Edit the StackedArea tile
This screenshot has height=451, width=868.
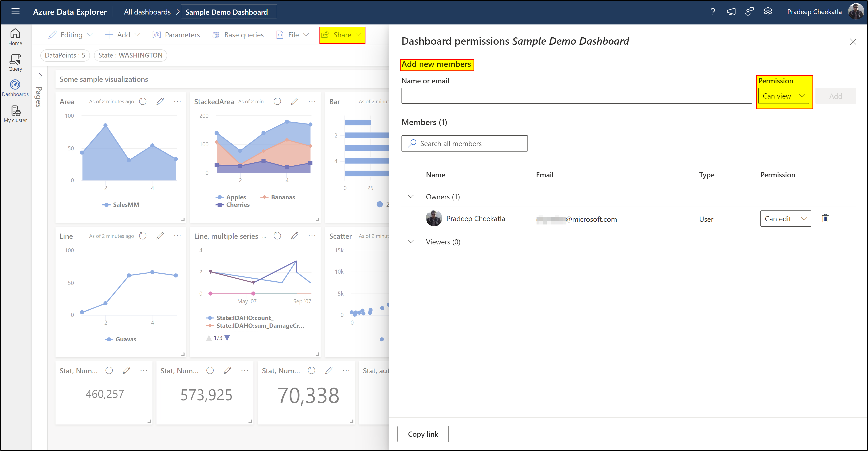click(295, 101)
